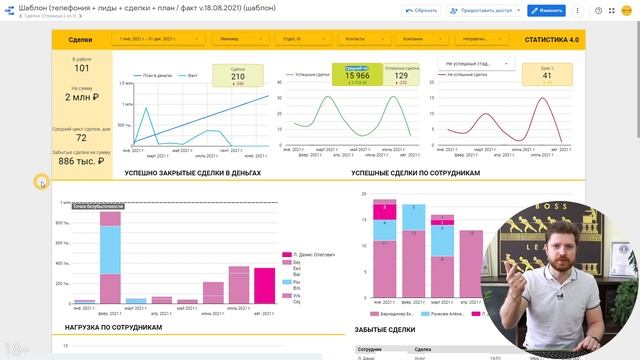Click the Сотрудник table column header
This screenshot has width=640, height=360.
pyautogui.click(x=369, y=350)
